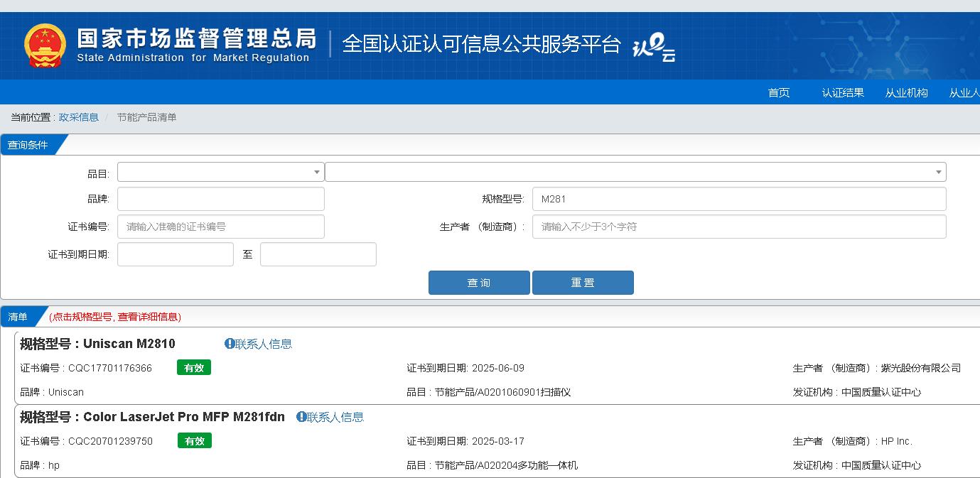Select the 清单 tab header
Image resolution: width=980 pixels, height=478 pixels.
click(18, 317)
